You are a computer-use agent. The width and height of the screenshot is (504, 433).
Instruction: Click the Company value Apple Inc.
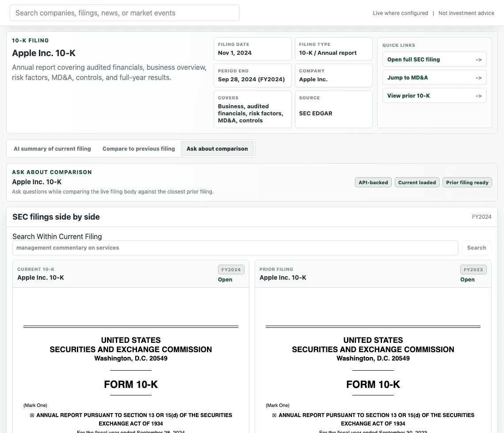pyautogui.click(x=313, y=80)
